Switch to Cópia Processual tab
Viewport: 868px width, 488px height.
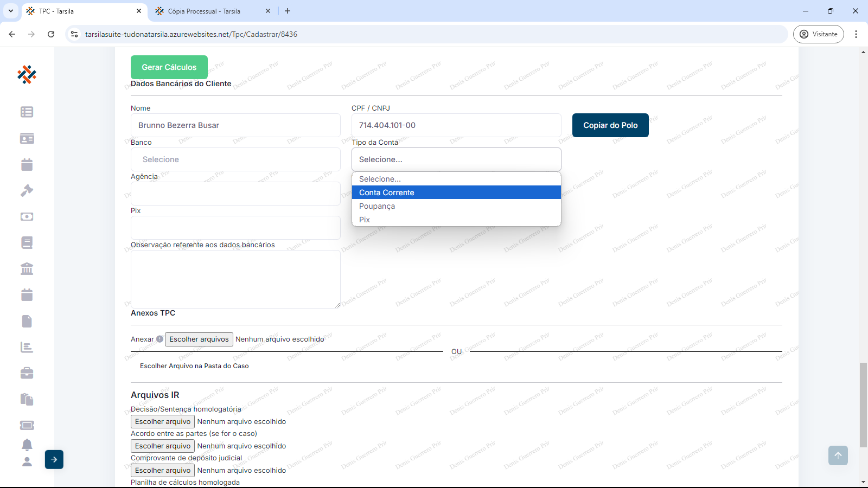204,11
